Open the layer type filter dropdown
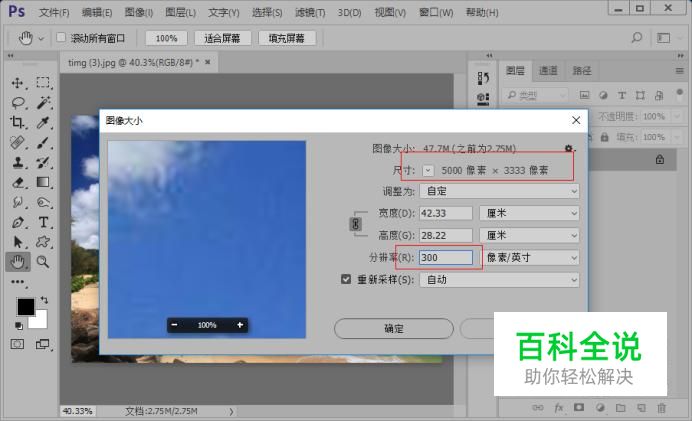 tap(535, 95)
